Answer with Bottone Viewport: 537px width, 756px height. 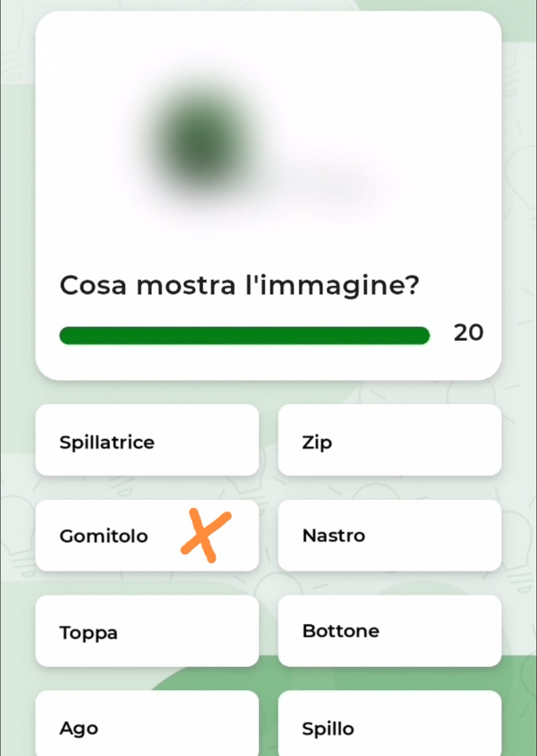tap(389, 631)
